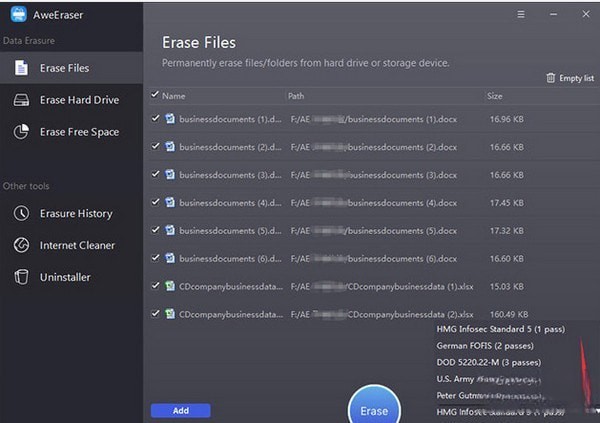This screenshot has height=423, width=600.
Task: Select the businessdocuments (1).d... file name
Action: pyautogui.click(x=230, y=119)
